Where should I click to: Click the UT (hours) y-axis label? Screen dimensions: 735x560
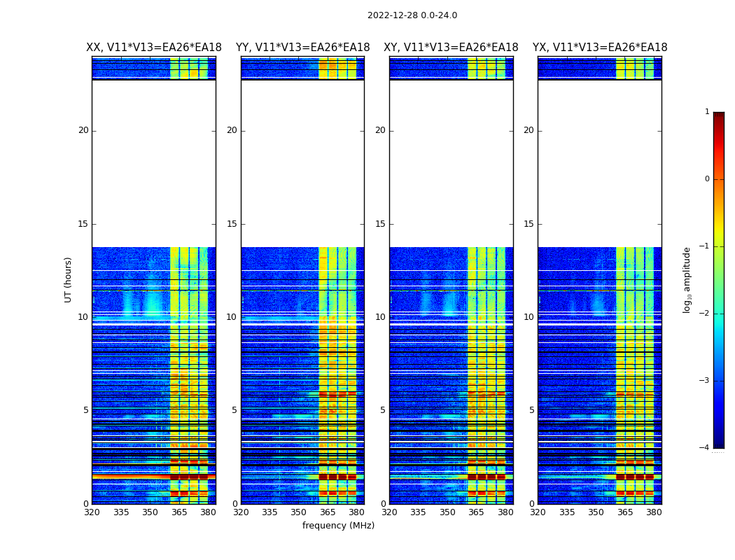(x=69, y=279)
